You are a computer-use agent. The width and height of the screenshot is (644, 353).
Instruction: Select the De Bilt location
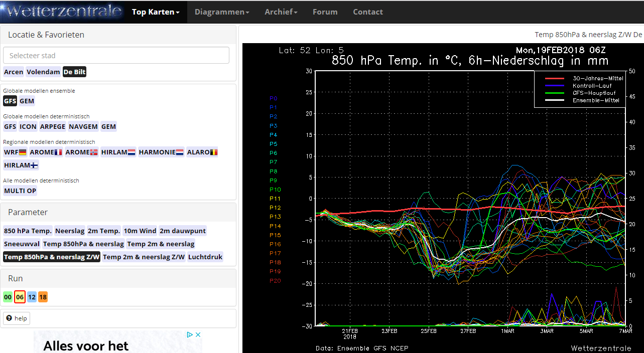pos(74,72)
